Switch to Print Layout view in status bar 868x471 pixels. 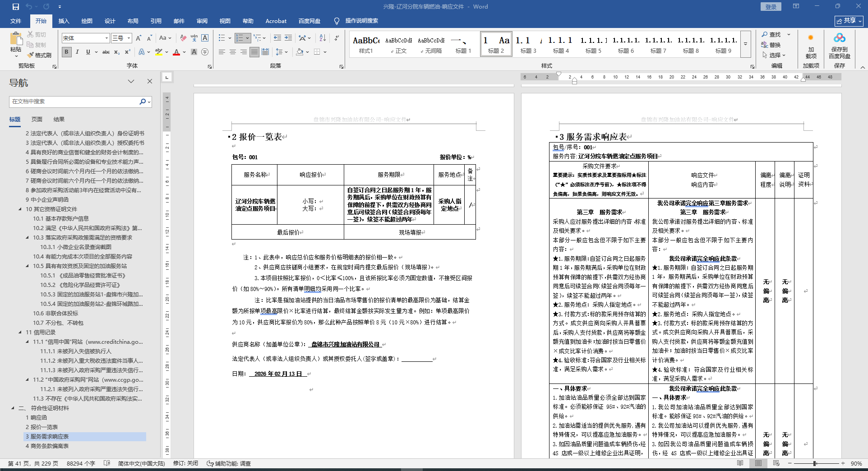click(758, 463)
